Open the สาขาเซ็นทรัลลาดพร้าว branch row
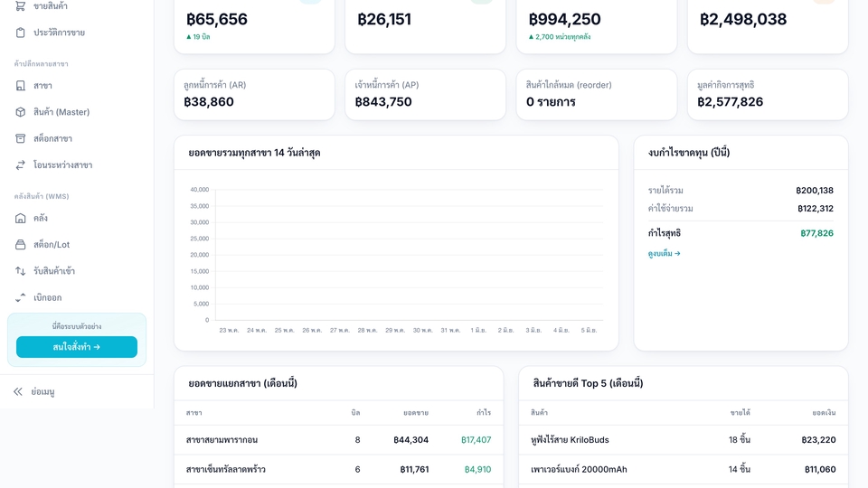The image size is (868, 488). coord(339,469)
